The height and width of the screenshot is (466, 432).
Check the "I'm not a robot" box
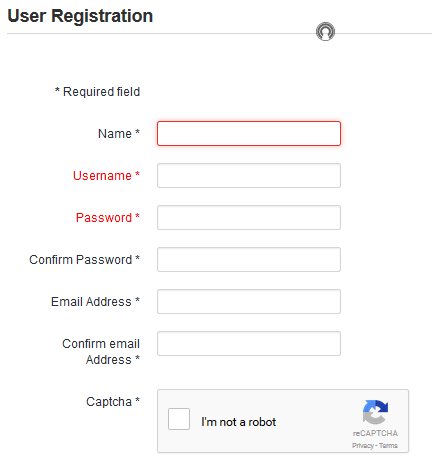(x=179, y=419)
